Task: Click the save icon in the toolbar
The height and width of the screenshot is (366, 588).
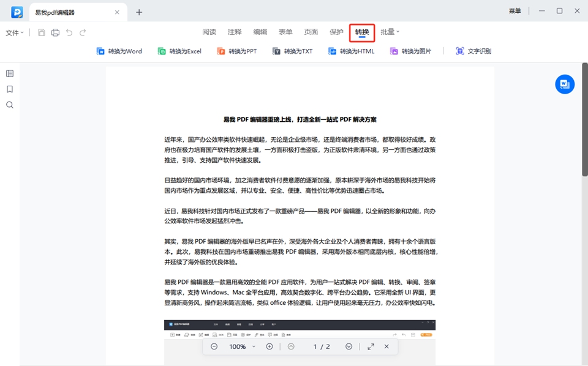Action: [x=42, y=32]
